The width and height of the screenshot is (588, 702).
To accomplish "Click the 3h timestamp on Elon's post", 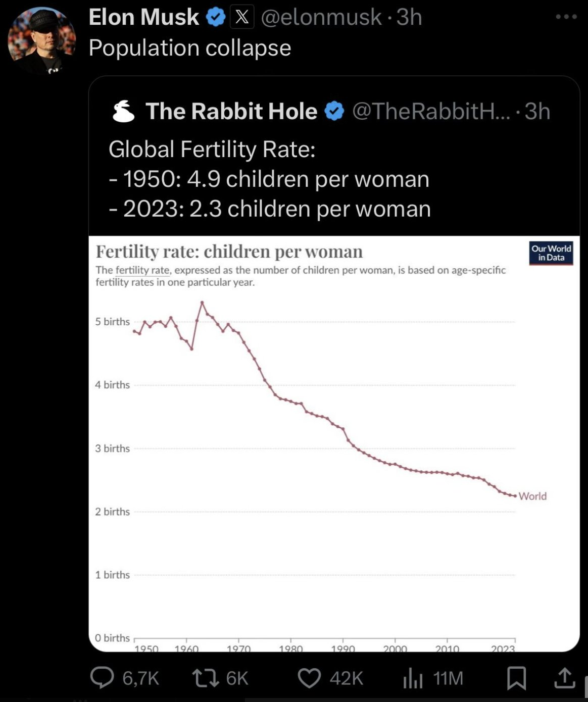I will pos(409,18).
